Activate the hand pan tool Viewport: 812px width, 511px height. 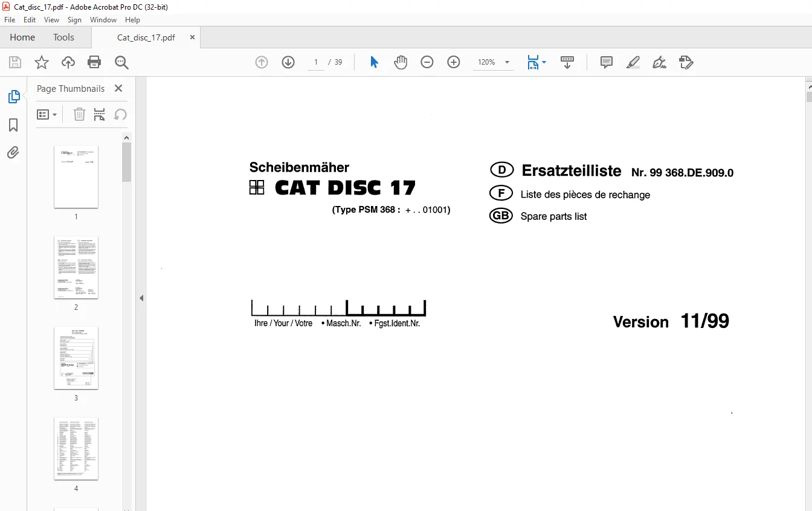coord(401,62)
